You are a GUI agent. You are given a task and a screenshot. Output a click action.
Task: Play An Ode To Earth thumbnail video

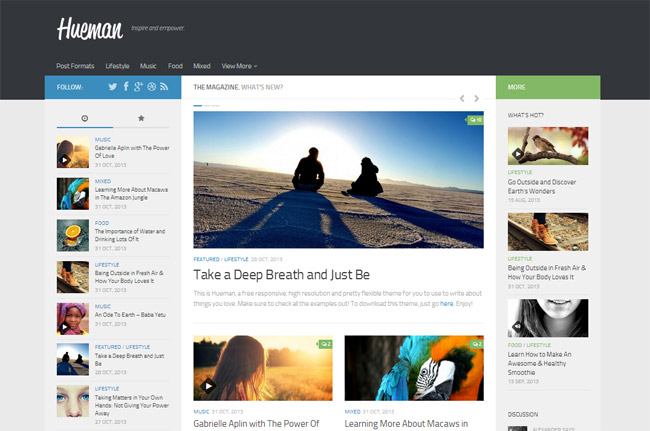64,327
